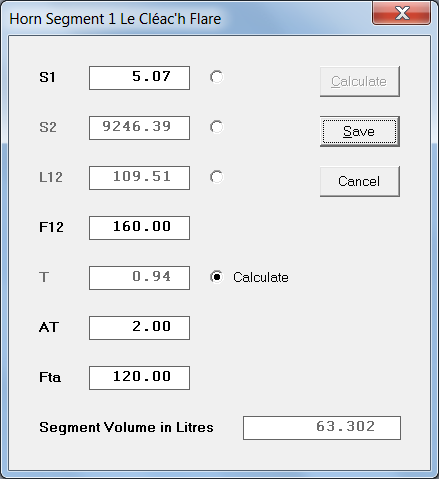Click the Segment Volume field showing 63.302

click(x=322, y=428)
